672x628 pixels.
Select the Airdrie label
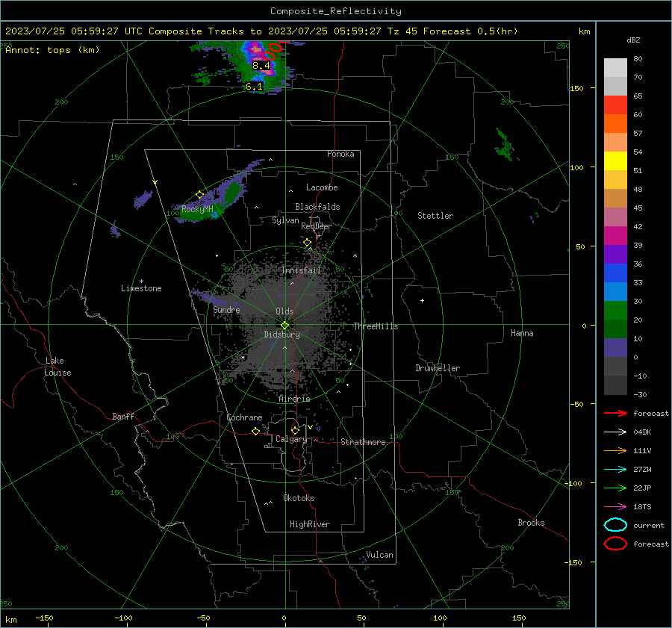click(x=294, y=399)
